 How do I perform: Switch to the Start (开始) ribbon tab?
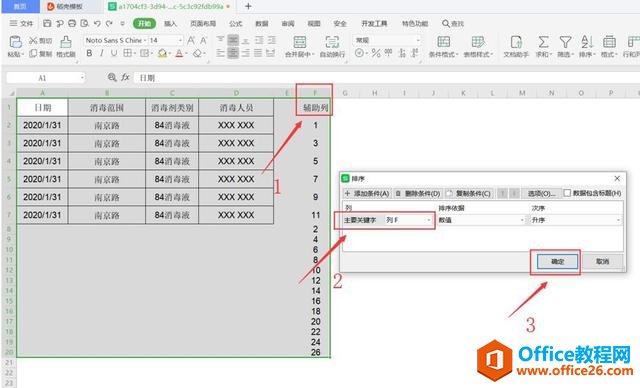pyautogui.click(x=144, y=23)
